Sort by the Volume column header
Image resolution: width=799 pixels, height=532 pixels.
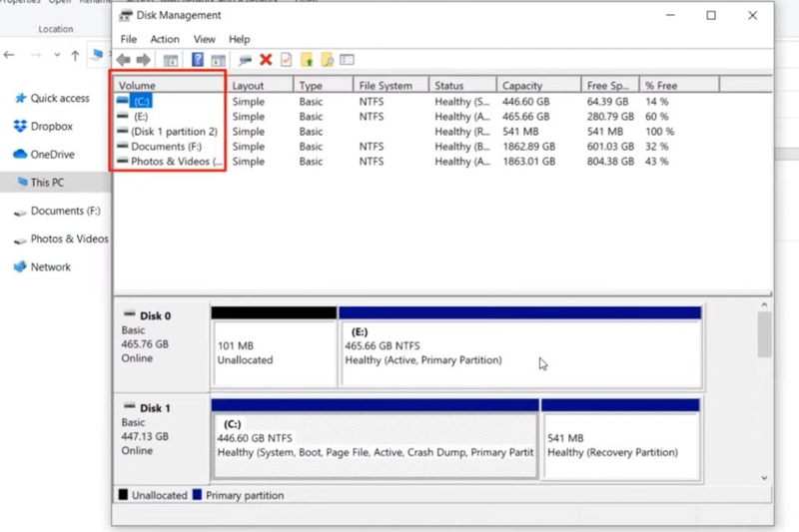pos(169,85)
